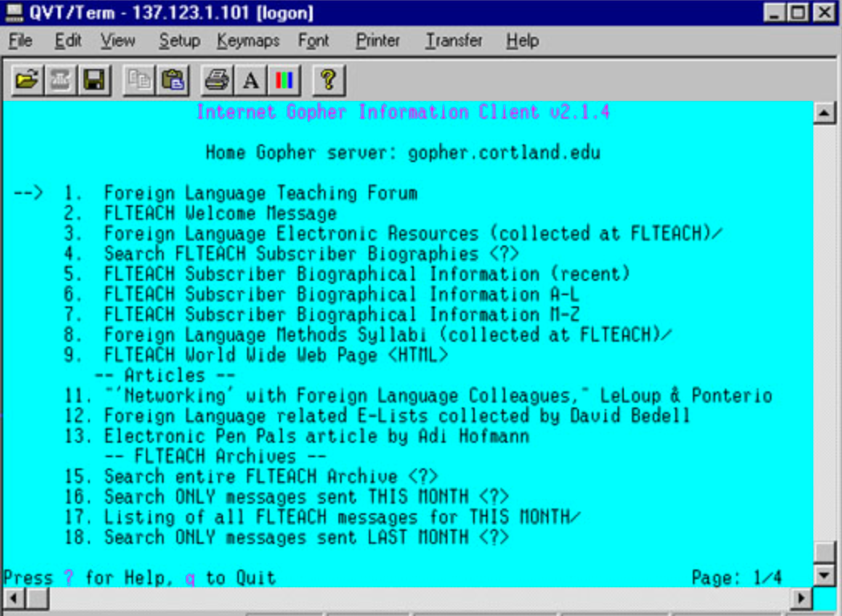Image resolution: width=842 pixels, height=616 pixels.
Task: Open the Transfer menu
Action: click(x=455, y=41)
